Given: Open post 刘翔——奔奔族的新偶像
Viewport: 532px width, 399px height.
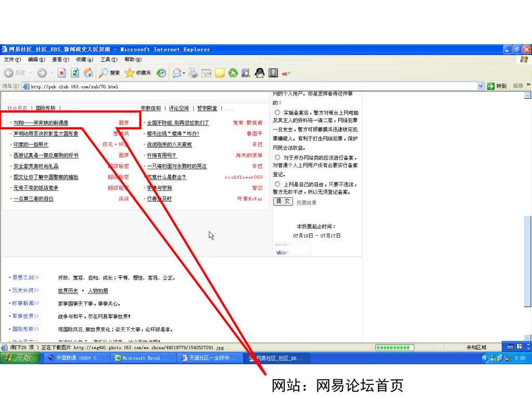Looking at the screenshot, I should pyautogui.click(x=41, y=123).
